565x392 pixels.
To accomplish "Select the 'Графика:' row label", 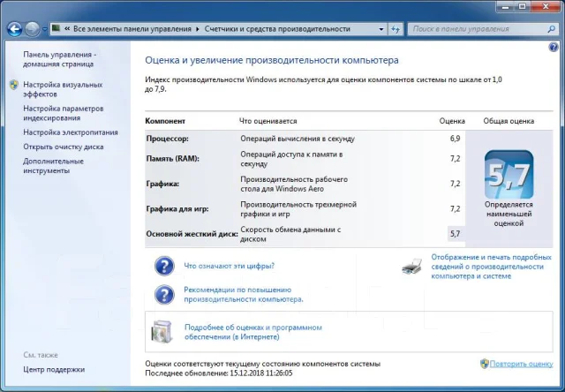I will click(162, 184).
